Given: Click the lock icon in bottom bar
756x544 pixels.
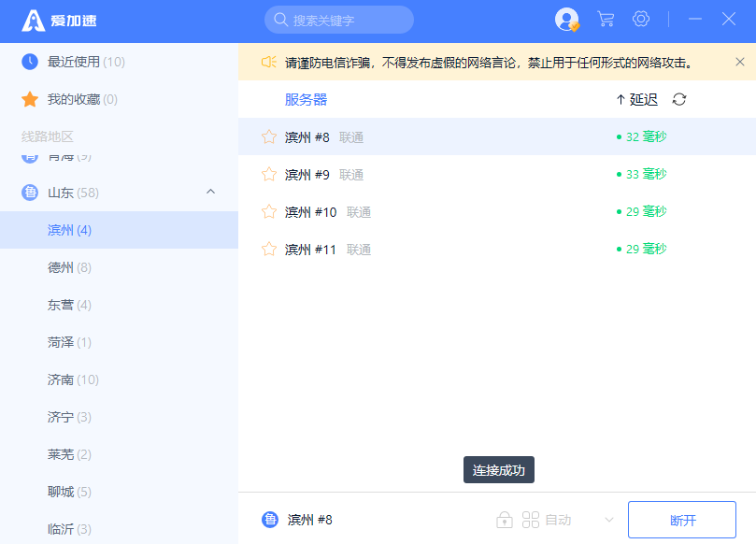Looking at the screenshot, I should (505, 520).
